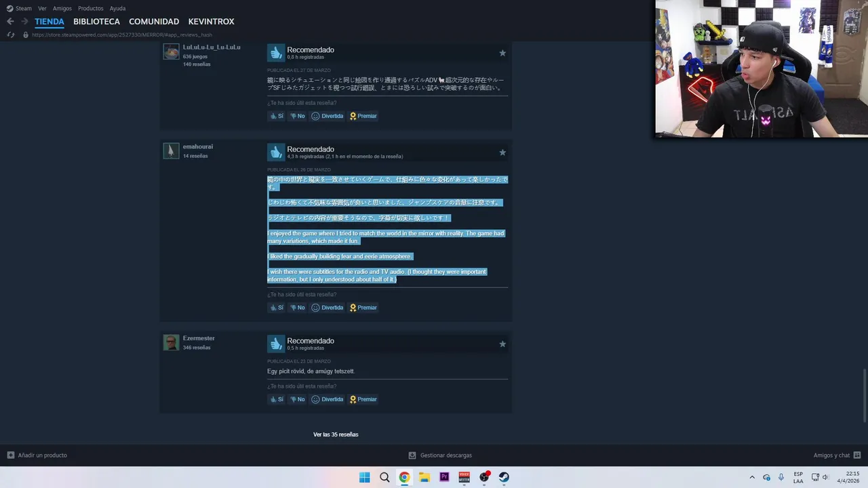Open LuLuLu-Lu_Lu-LuLu's avatar
Viewport: 868px width, 488px height.
[171, 52]
